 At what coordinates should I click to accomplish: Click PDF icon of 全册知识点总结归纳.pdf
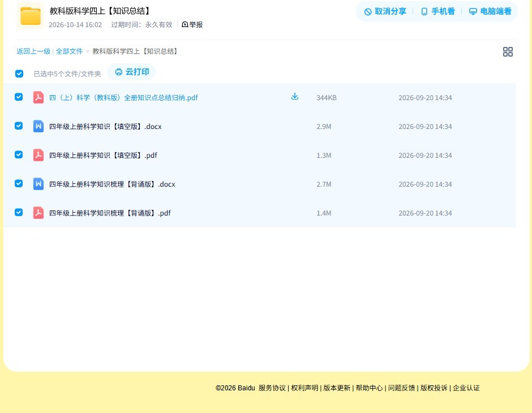(38, 97)
